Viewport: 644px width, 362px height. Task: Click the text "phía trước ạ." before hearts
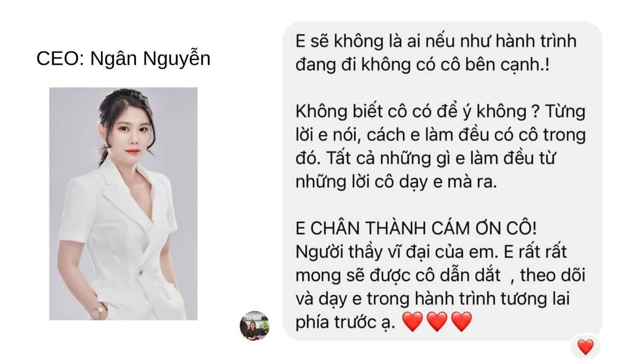tap(345, 322)
